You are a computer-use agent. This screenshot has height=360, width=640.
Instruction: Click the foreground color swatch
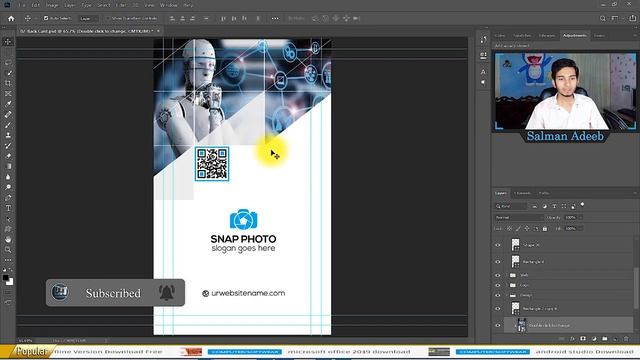point(5,278)
